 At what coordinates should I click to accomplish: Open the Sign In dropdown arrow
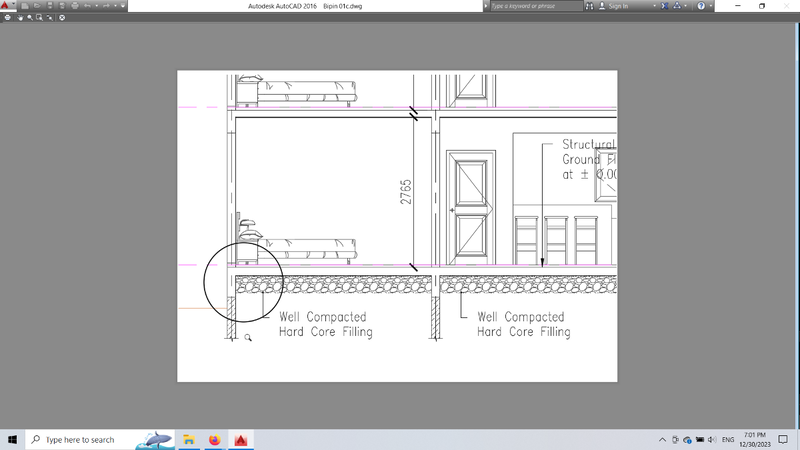pyautogui.click(x=655, y=6)
